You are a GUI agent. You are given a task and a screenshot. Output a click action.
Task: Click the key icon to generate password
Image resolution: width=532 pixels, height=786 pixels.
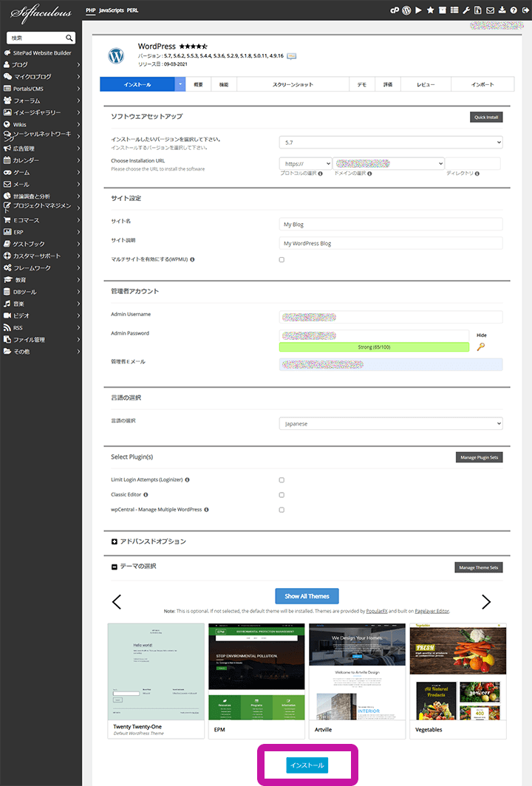point(481,346)
